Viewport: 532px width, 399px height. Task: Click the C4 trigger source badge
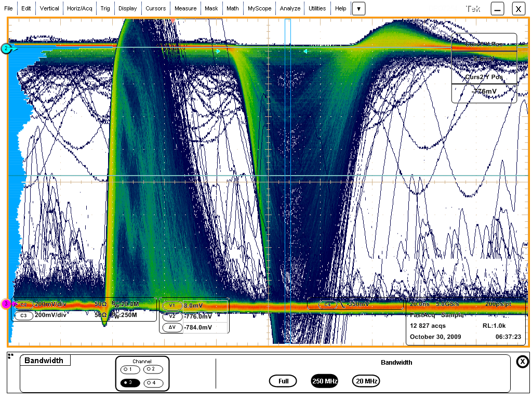pyautogui.click(x=327, y=304)
